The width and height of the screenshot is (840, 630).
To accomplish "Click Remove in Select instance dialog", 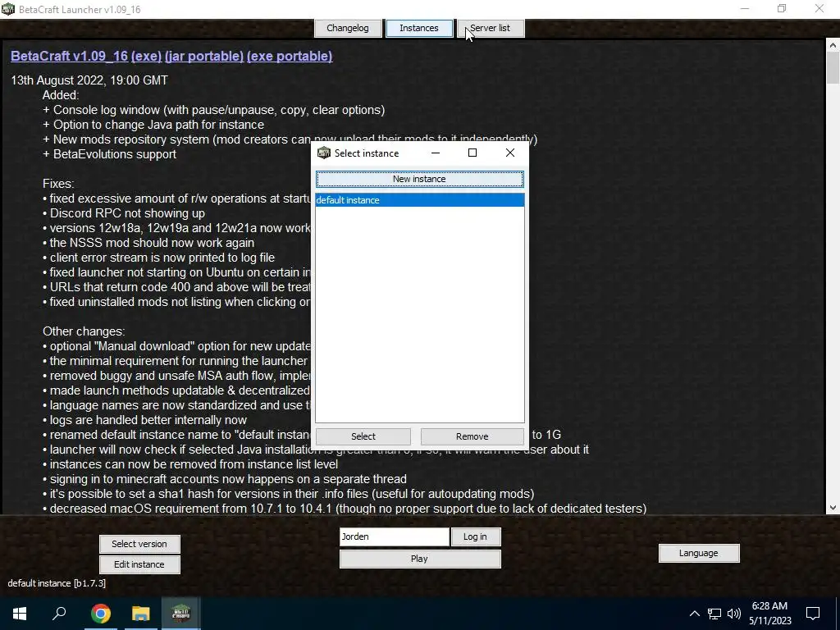I will pos(472,436).
